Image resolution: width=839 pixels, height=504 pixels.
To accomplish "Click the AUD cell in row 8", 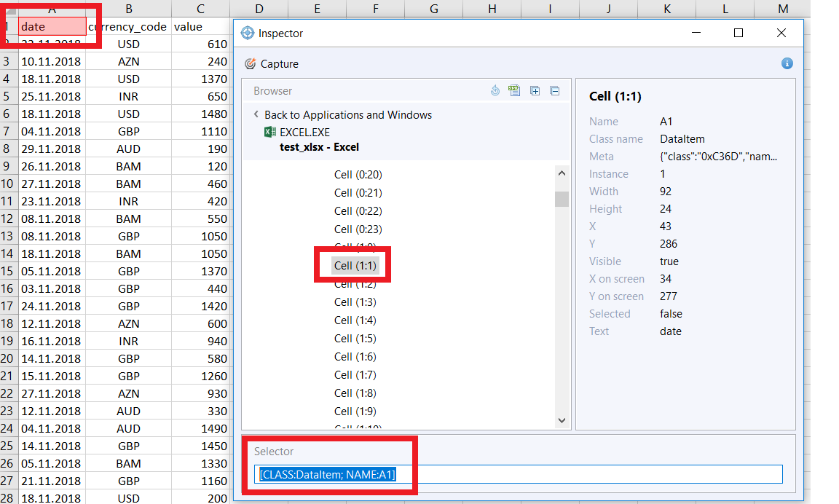I will [128, 149].
